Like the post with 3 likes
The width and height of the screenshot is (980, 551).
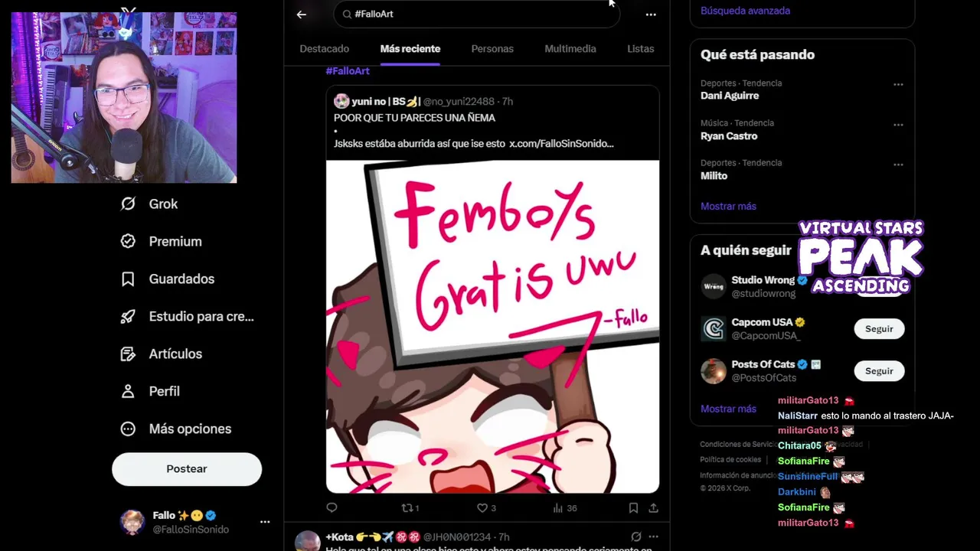[x=486, y=507]
